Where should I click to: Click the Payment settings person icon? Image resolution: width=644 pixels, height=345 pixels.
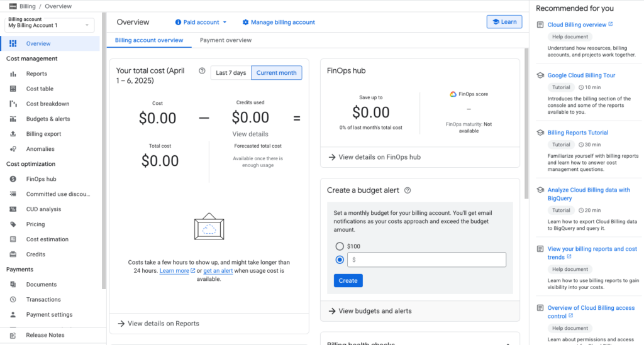[13, 315]
